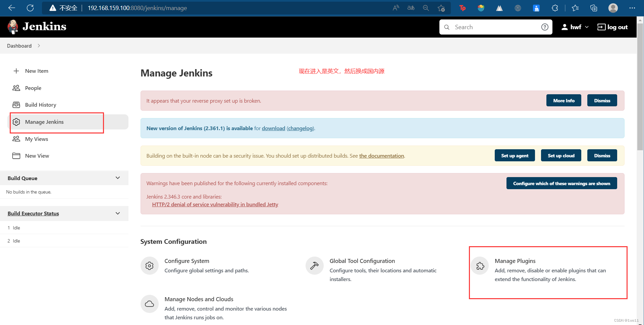This screenshot has height=325, width=644.
Task: Reload the page with the refresh icon
Action: 30,8
